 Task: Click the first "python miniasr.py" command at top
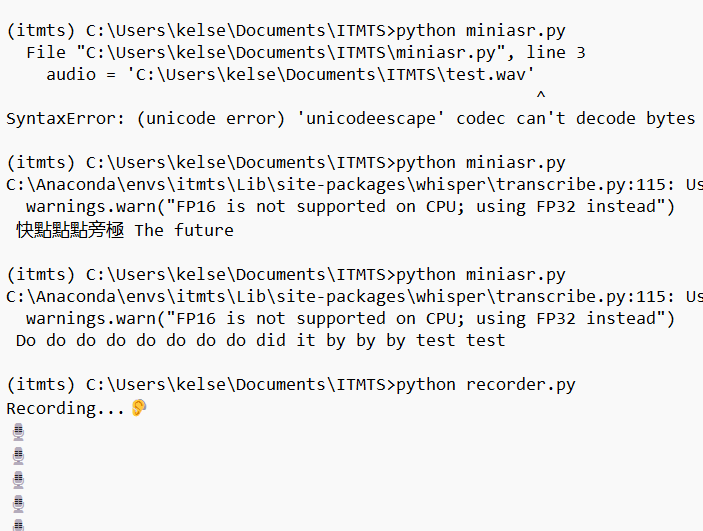[x=480, y=29]
